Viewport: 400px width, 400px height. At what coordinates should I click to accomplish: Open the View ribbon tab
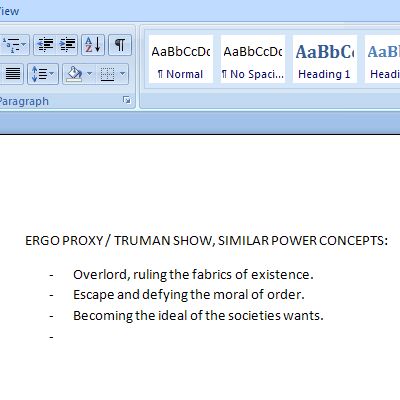click(x=9, y=11)
